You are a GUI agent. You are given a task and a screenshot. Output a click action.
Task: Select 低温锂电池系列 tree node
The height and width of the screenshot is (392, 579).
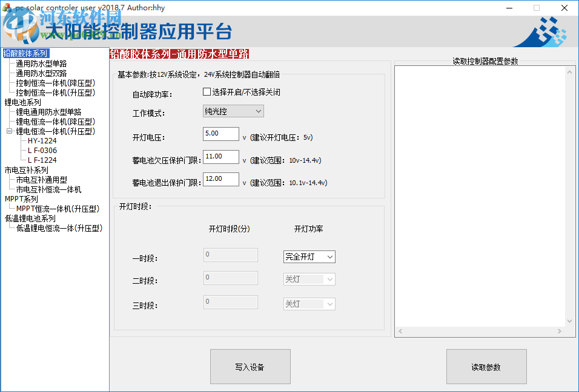pos(30,218)
